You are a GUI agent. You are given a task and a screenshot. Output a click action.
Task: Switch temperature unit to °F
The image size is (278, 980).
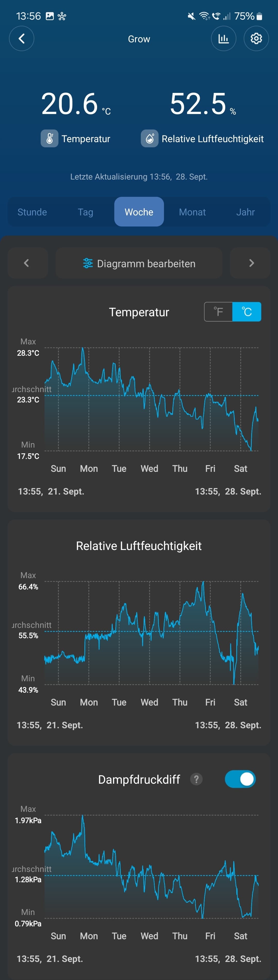pyautogui.click(x=218, y=312)
